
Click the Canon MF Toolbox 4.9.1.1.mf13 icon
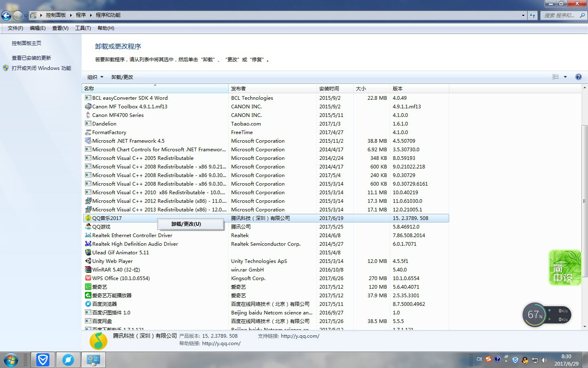(x=88, y=107)
